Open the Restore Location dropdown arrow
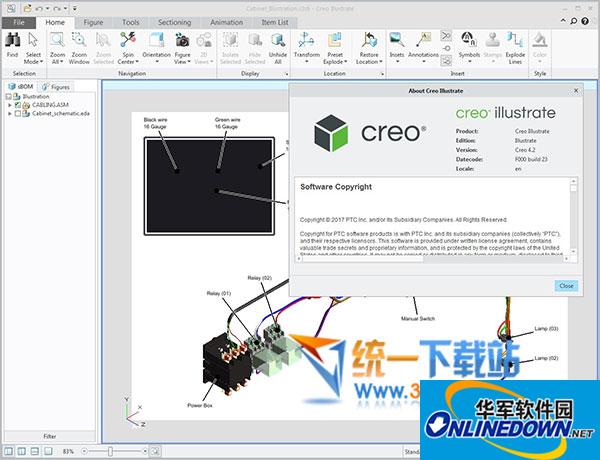 [x=381, y=62]
